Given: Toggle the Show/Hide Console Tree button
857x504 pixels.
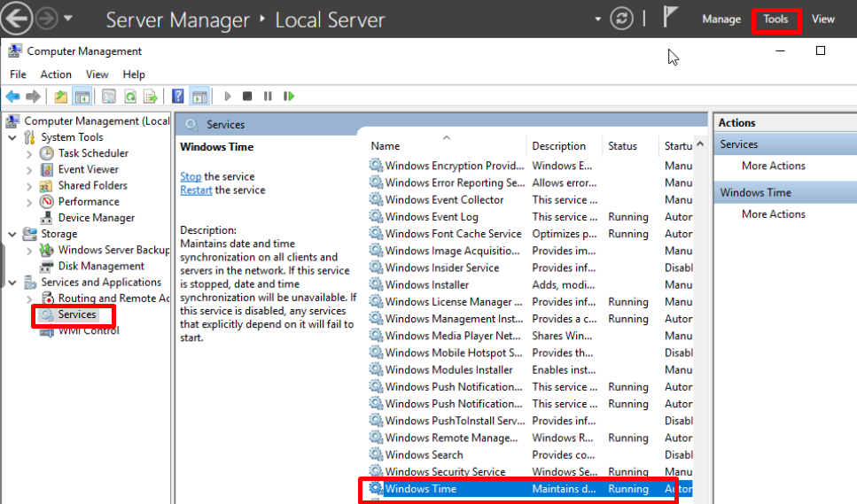Looking at the screenshot, I should 82,97.
